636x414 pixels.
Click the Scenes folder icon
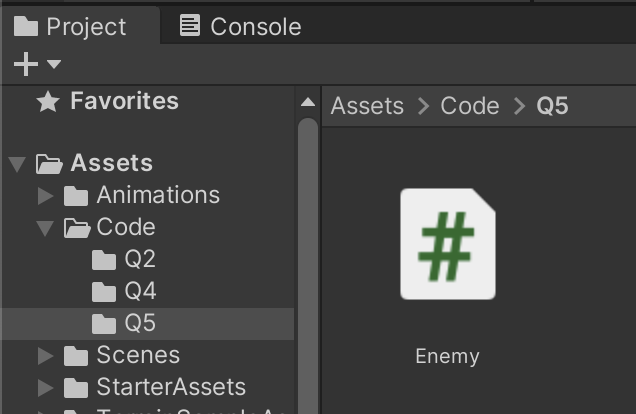pos(76,355)
